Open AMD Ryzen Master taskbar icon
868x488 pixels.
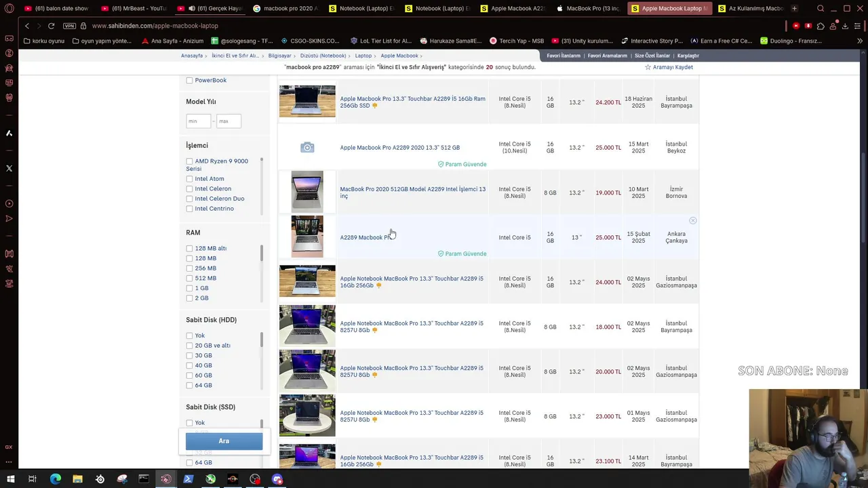click(233, 479)
